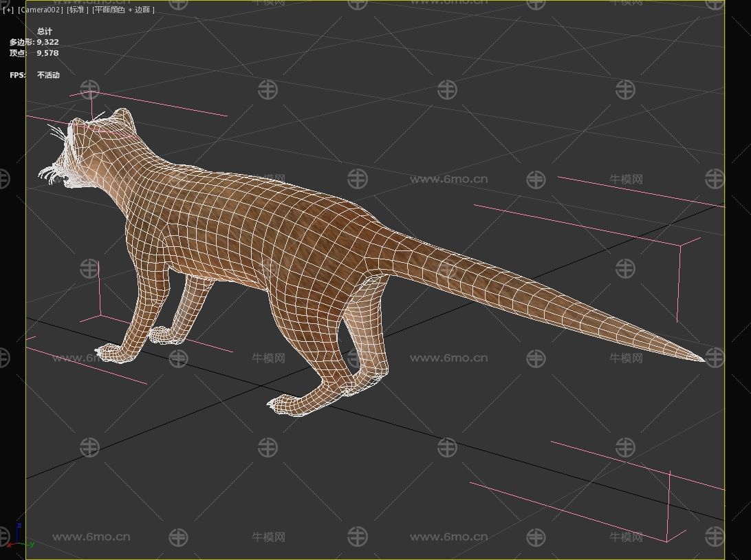The height and width of the screenshot is (560, 751).
Task: Open the 标准 viewport quality menu
Action: (78, 10)
